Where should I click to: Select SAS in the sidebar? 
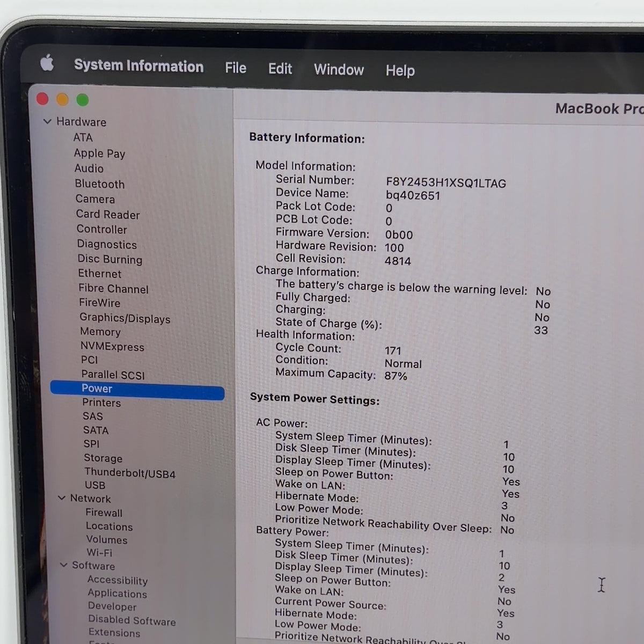pyautogui.click(x=92, y=416)
